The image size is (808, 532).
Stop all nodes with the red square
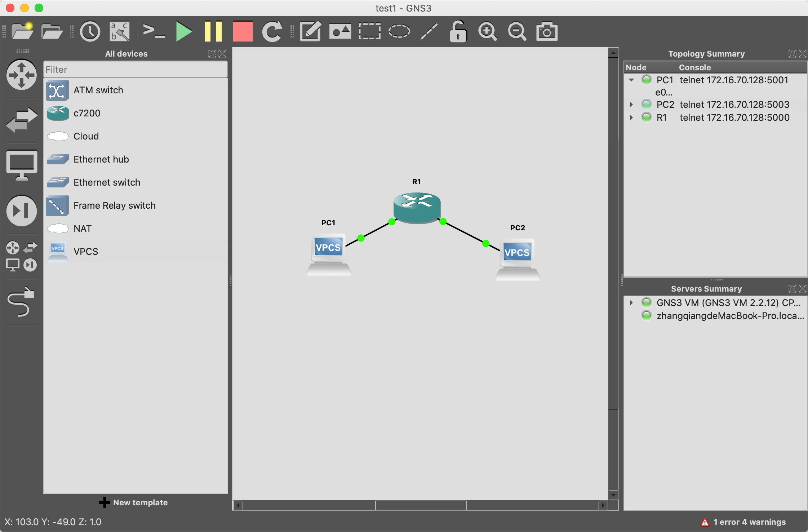pos(243,32)
